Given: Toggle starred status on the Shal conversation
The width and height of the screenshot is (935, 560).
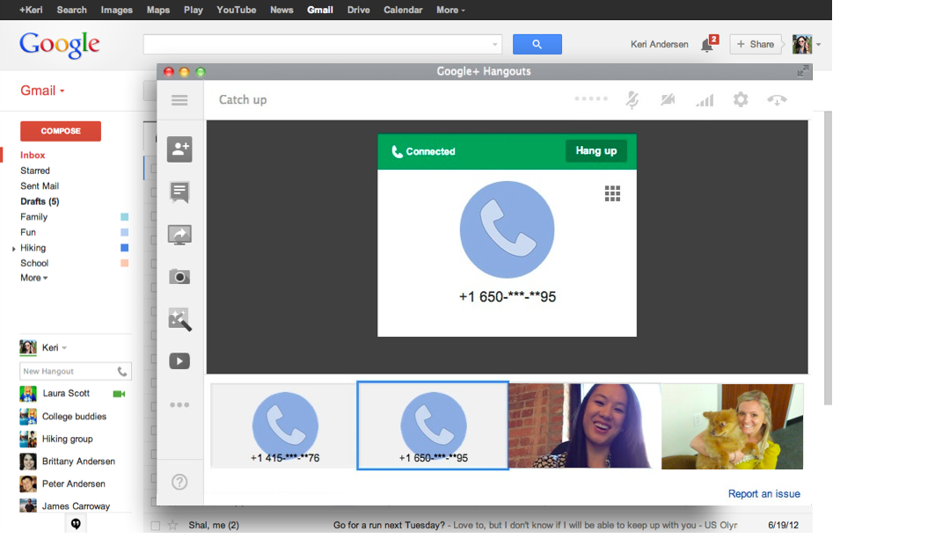Looking at the screenshot, I should tap(172, 525).
